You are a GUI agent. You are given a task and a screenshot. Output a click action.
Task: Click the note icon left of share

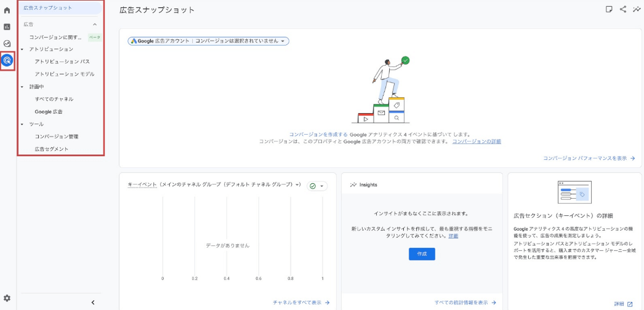click(609, 9)
